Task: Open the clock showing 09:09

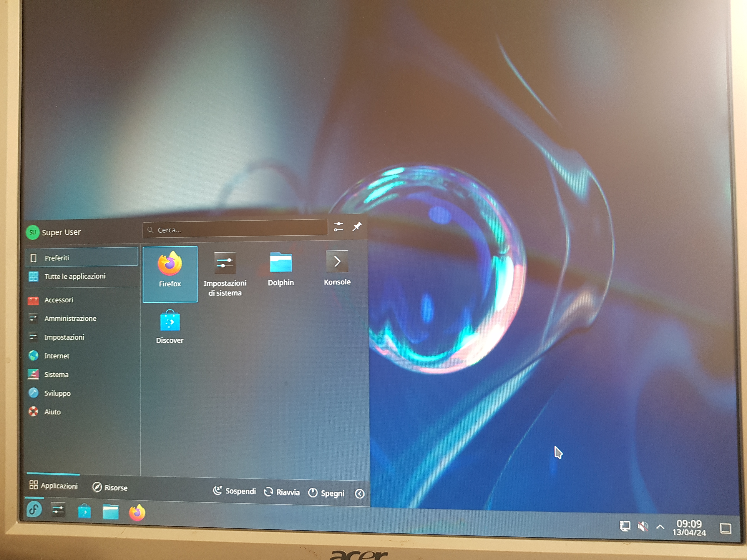Action: pyautogui.click(x=689, y=528)
